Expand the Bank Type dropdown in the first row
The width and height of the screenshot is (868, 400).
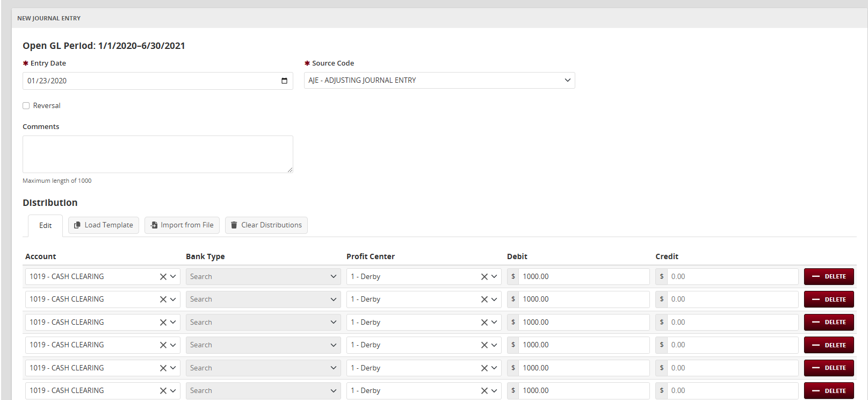point(333,277)
